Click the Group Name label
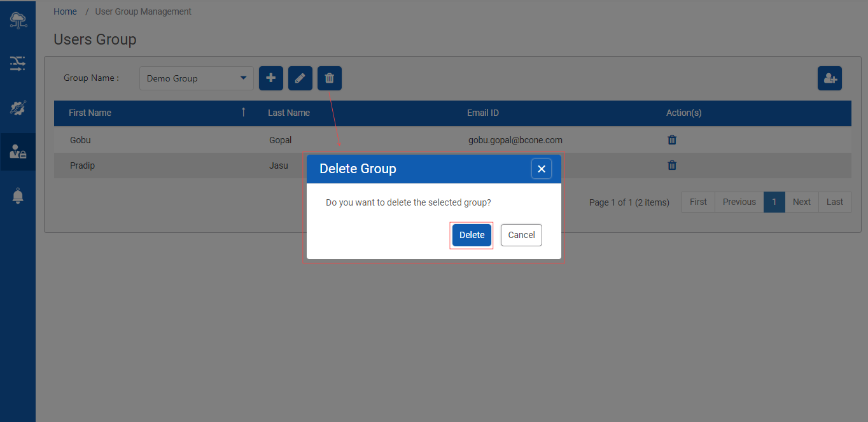Viewport: 868px width, 422px height. (x=91, y=78)
